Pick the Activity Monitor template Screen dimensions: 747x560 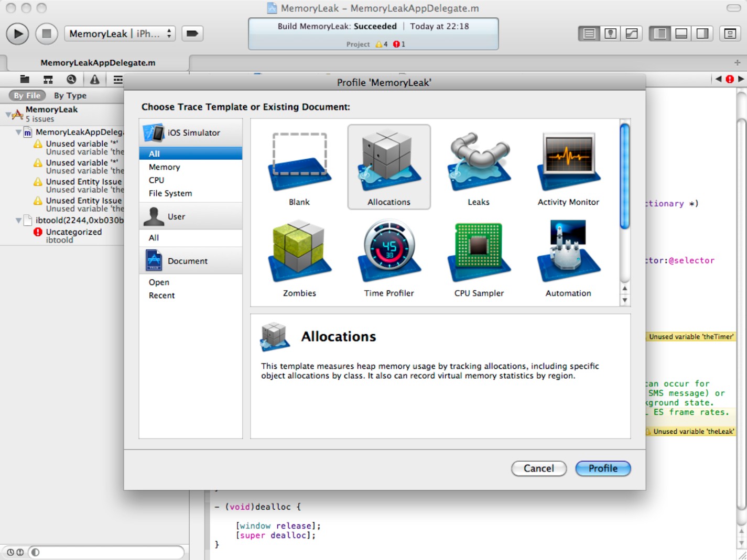click(568, 167)
